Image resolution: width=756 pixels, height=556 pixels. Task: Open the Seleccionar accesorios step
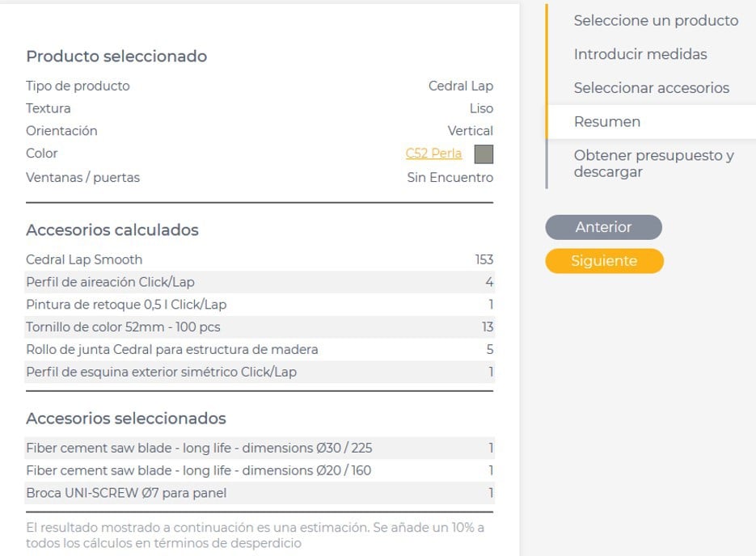[651, 88]
